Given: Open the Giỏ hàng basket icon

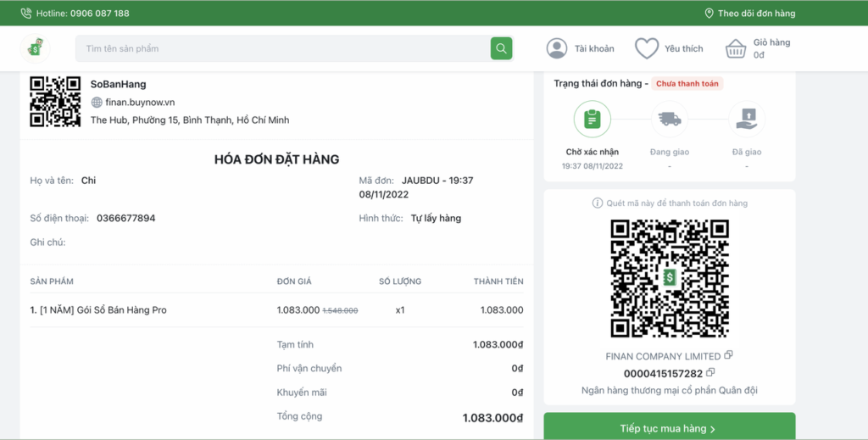Looking at the screenshot, I should coord(736,48).
